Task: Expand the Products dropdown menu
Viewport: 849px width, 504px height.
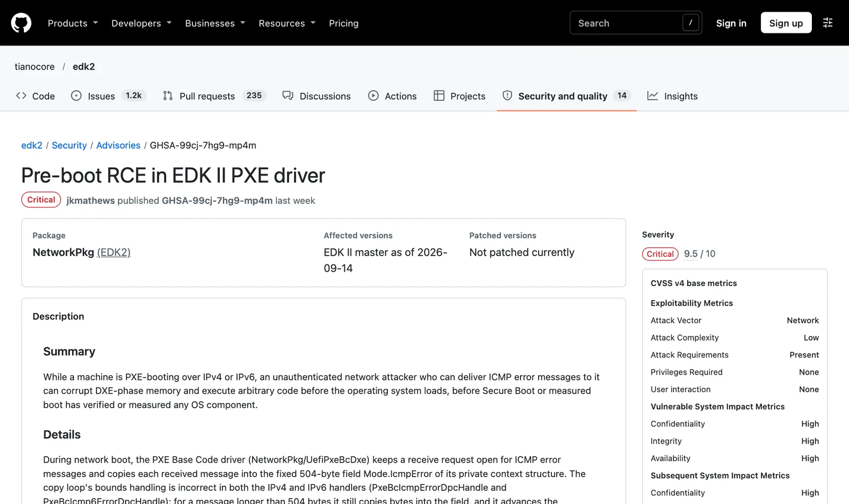Action: pos(73,23)
